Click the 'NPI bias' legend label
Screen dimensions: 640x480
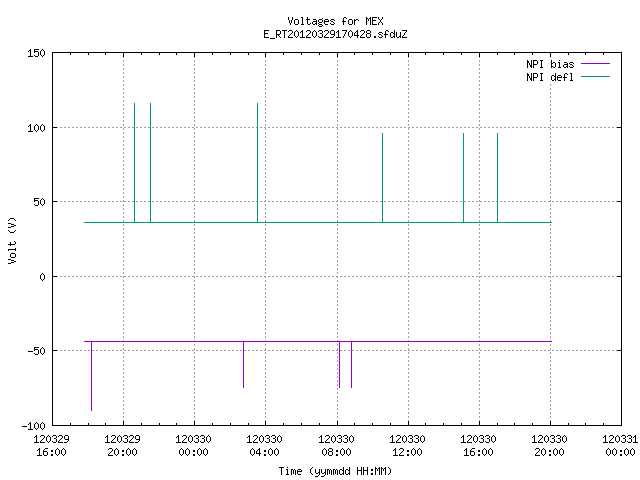pos(550,64)
